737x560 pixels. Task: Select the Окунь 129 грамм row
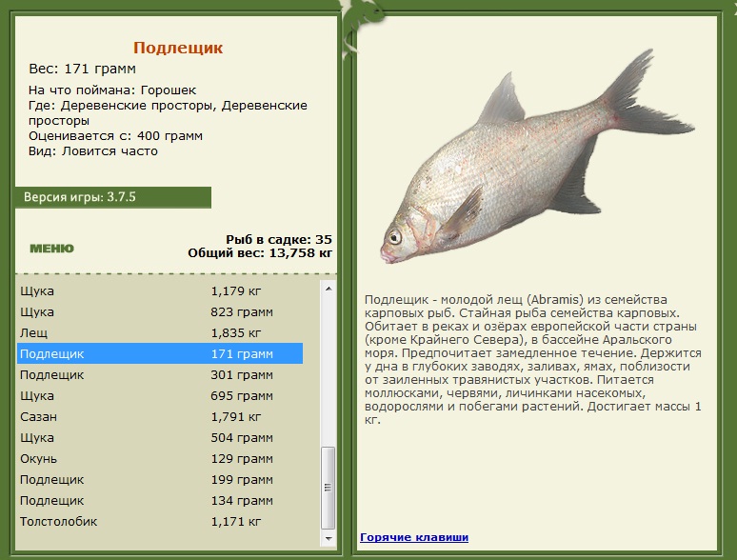(x=160, y=458)
